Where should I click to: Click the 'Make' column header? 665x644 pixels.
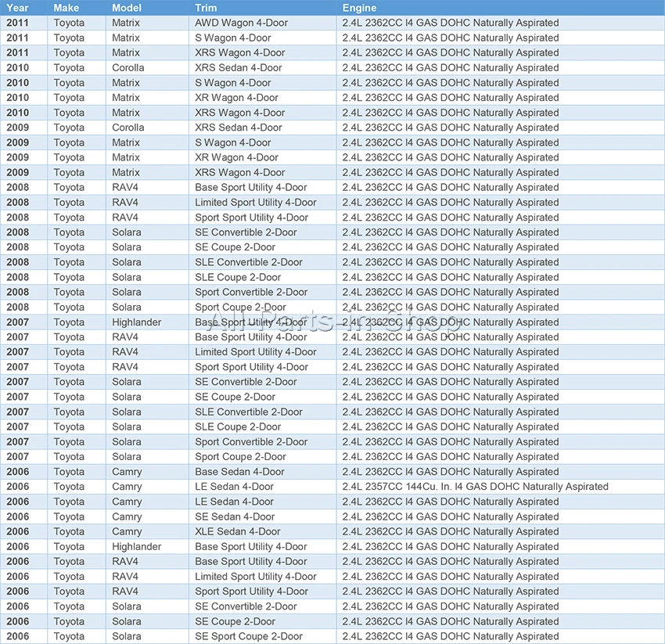[66, 8]
